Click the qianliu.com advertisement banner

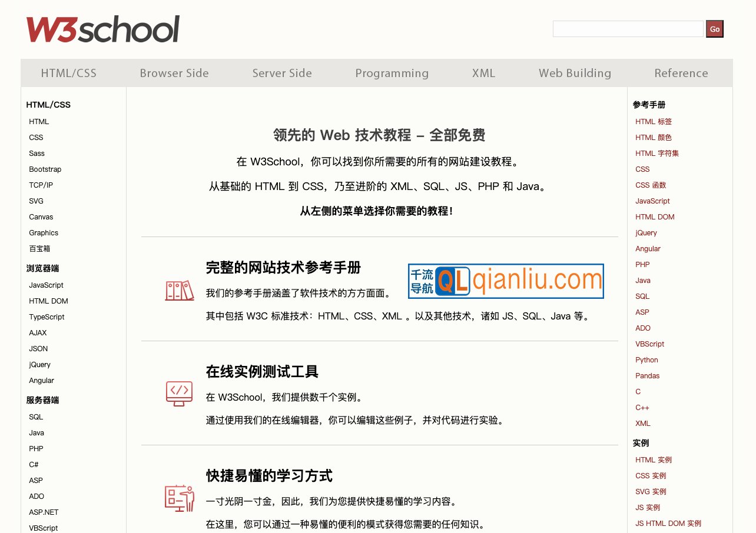(506, 281)
